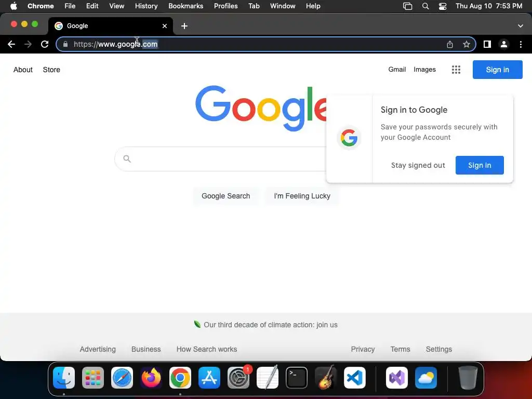Image resolution: width=532 pixels, height=399 pixels.
Task: Close the Google tab
Action: [x=165, y=26]
